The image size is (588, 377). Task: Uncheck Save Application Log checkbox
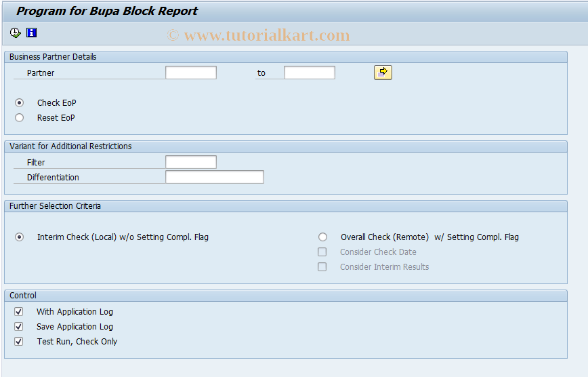19,327
